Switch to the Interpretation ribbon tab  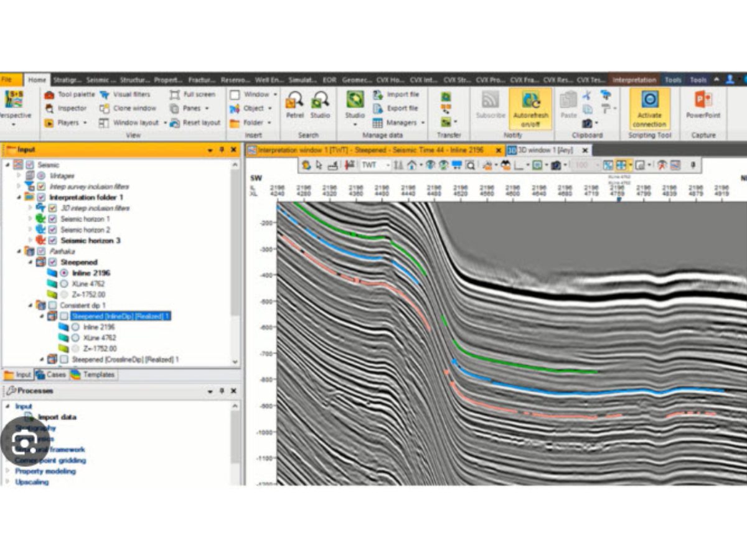(x=634, y=80)
